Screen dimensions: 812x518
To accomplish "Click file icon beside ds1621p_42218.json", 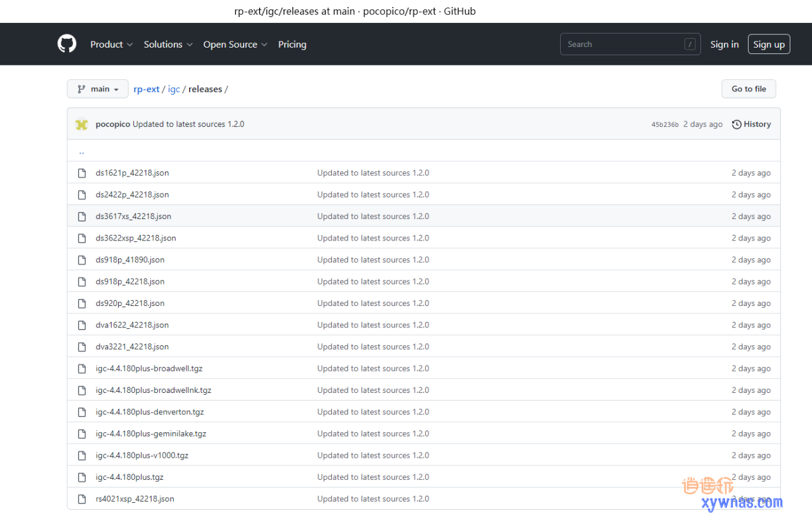I will [x=82, y=173].
